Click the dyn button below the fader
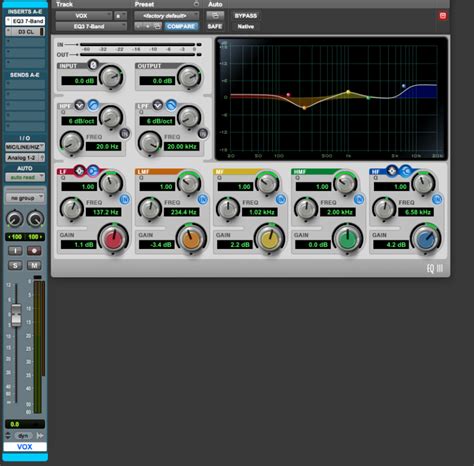474x466 pixels. 23,436
